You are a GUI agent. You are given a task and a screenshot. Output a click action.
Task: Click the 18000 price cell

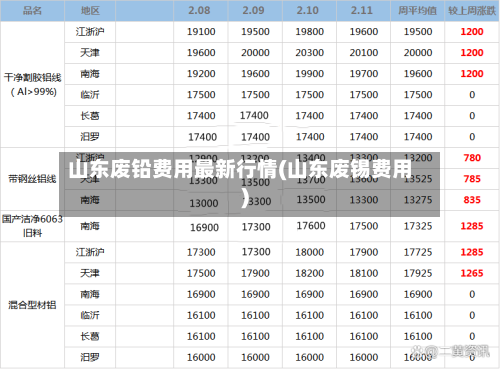310,252
